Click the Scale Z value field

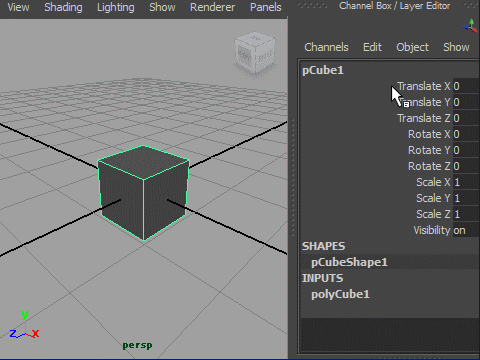[x=466, y=214]
